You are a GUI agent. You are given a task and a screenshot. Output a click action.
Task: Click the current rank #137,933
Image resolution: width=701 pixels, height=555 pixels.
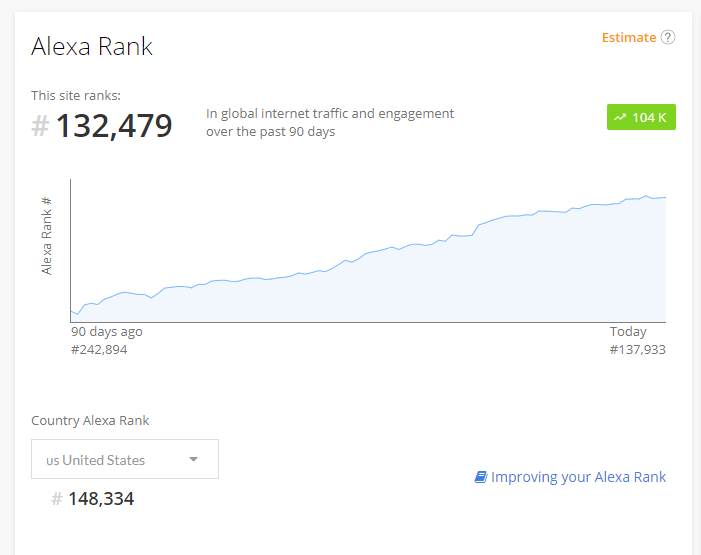[637, 349]
